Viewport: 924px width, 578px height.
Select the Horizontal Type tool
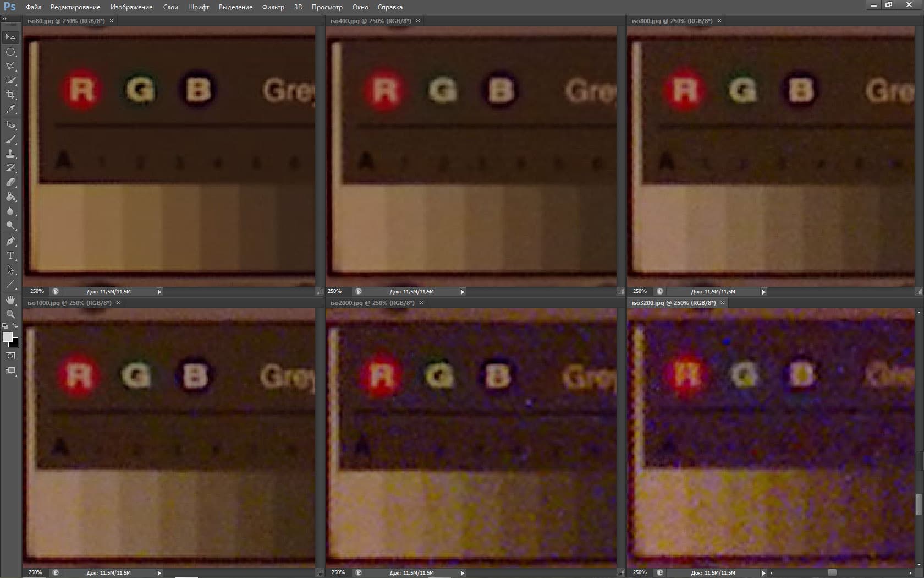10,255
